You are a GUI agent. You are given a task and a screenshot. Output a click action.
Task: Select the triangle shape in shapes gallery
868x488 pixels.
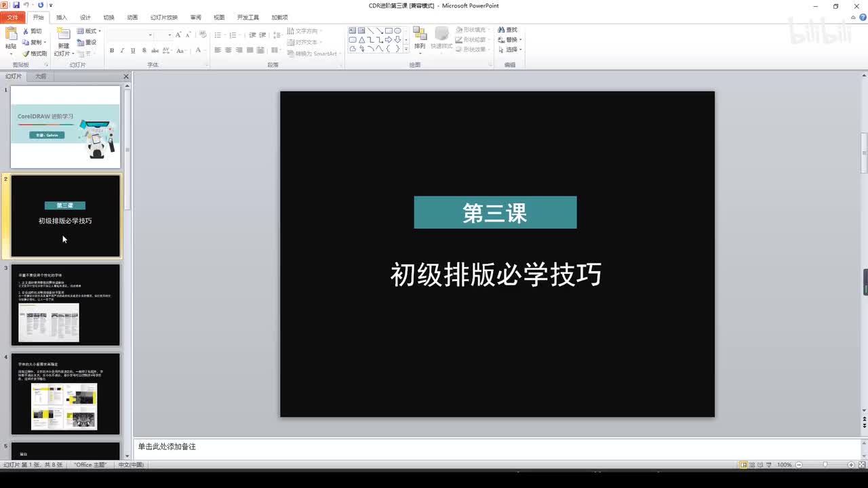[362, 39]
